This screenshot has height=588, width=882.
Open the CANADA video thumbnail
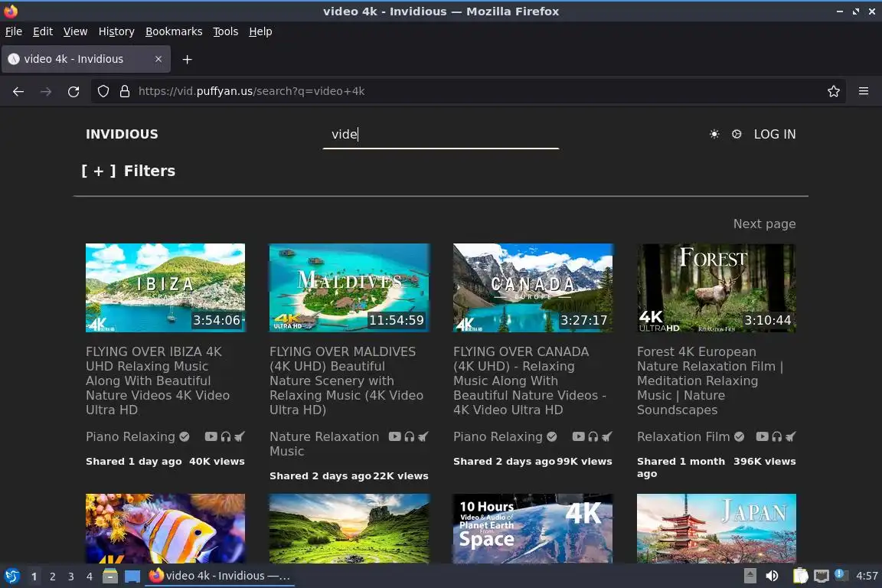click(x=533, y=288)
